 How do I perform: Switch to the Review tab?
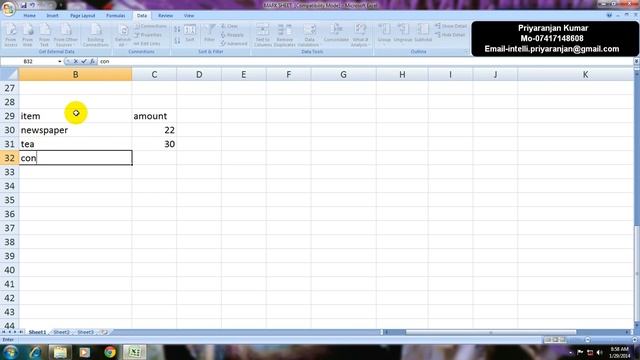[x=165, y=16]
